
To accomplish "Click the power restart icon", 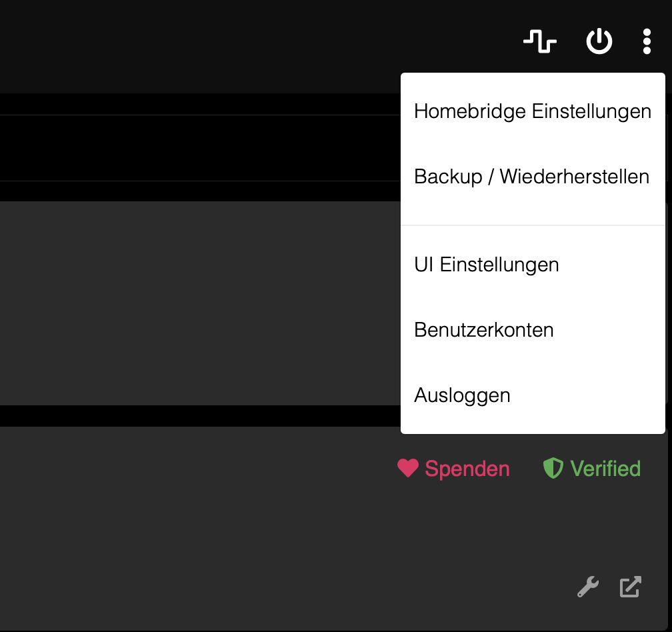I will pos(599,42).
